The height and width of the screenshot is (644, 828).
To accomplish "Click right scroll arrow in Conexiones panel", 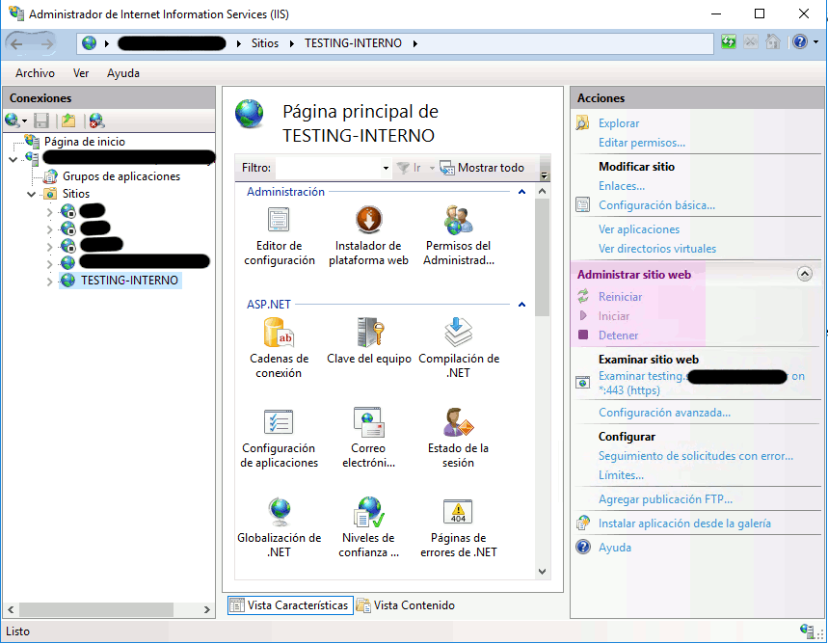I will tap(206, 609).
